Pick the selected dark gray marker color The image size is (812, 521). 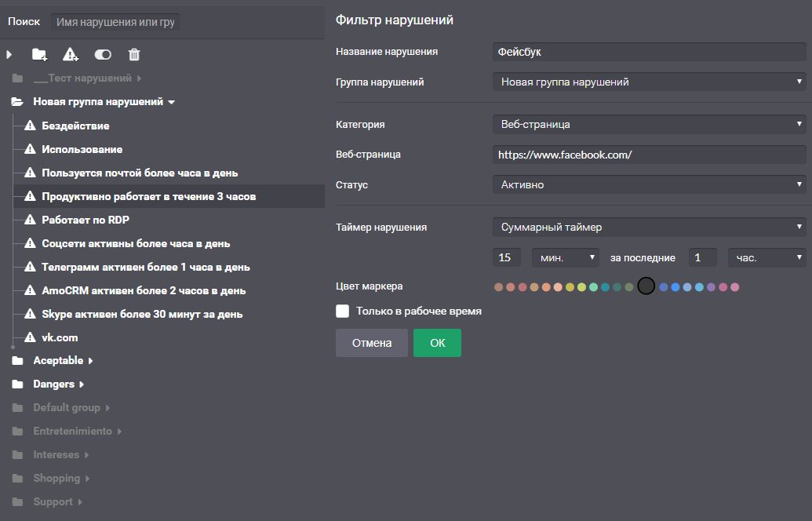646,286
